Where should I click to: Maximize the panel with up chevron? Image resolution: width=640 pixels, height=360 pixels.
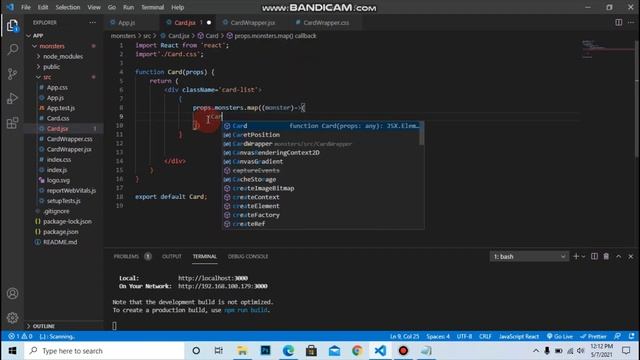[x=618, y=256]
